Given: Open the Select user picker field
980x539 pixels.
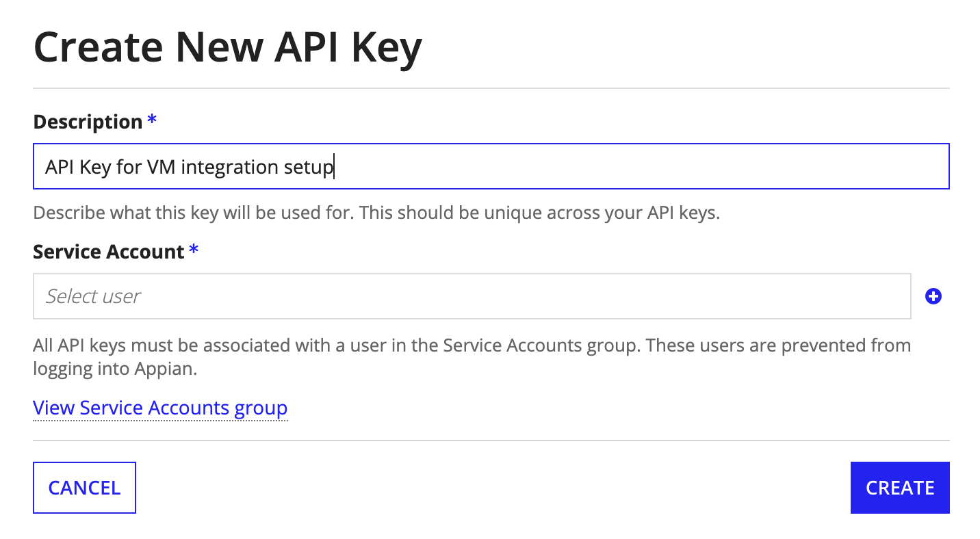Looking at the screenshot, I should [x=472, y=296].
